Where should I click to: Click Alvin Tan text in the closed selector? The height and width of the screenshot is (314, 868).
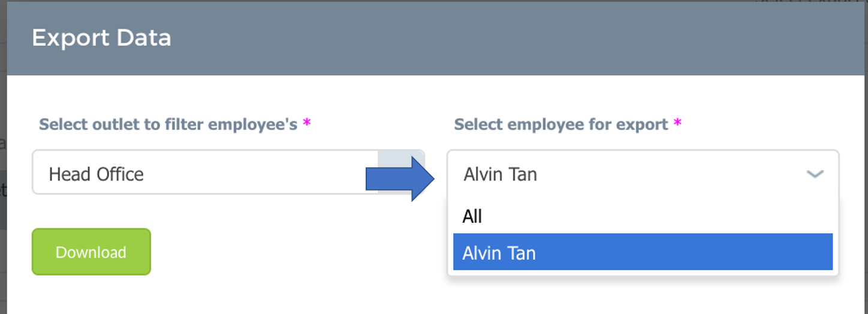[x=500, y=174]
